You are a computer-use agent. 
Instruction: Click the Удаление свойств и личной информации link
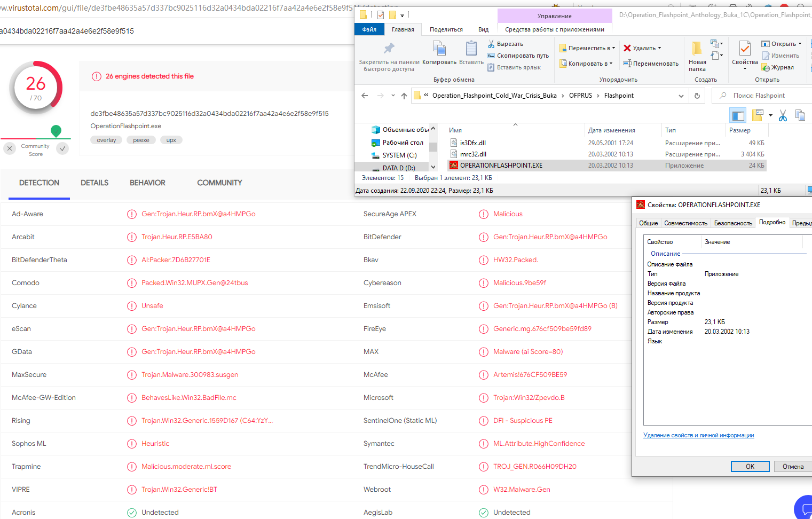coord(698,435)
